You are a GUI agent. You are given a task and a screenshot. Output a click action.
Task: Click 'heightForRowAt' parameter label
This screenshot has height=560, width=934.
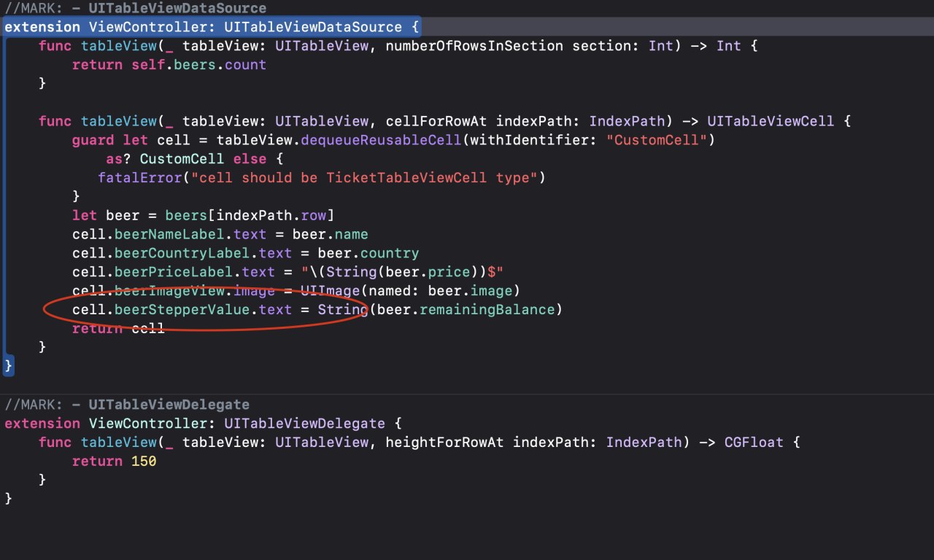[444, 443]
